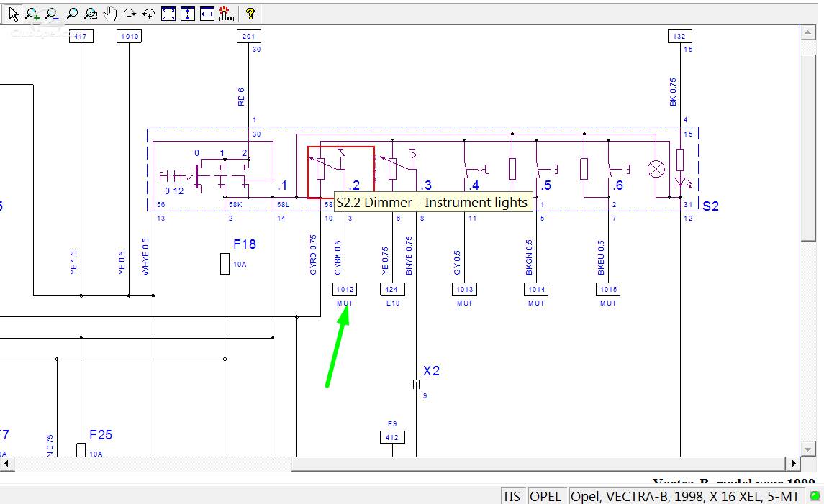The image size is (824, 504).
Task: Click the .4 switch component label
Action: [x=474, y=185]
